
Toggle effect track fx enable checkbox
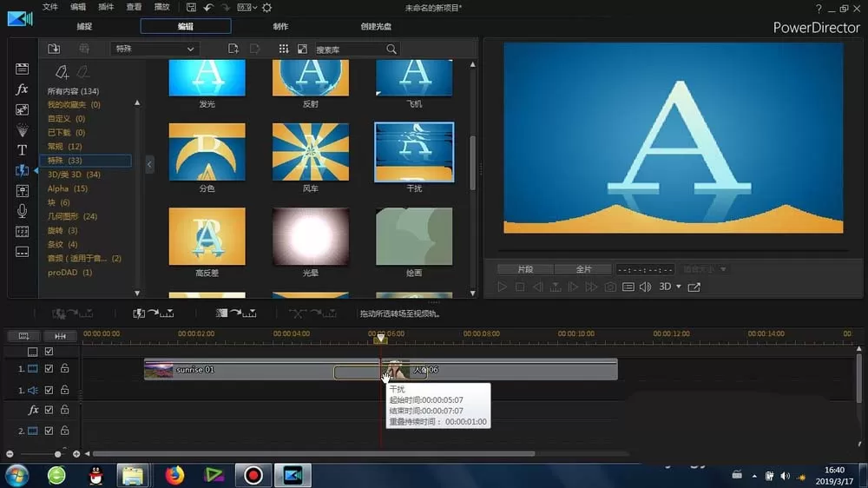coord(49,410)
